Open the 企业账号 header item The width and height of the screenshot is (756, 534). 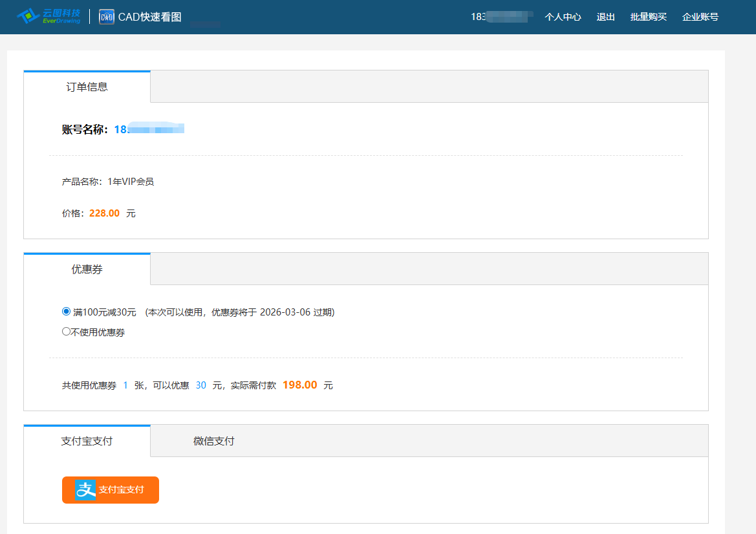(x=700, y=17)
